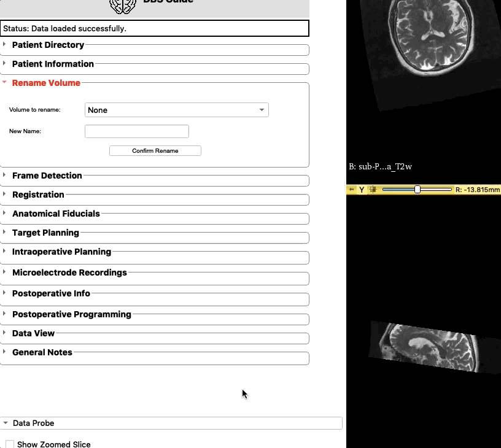Expand the Postoperative Programming section
Viewport: 501px width, 448px height.
pos(72,314)
